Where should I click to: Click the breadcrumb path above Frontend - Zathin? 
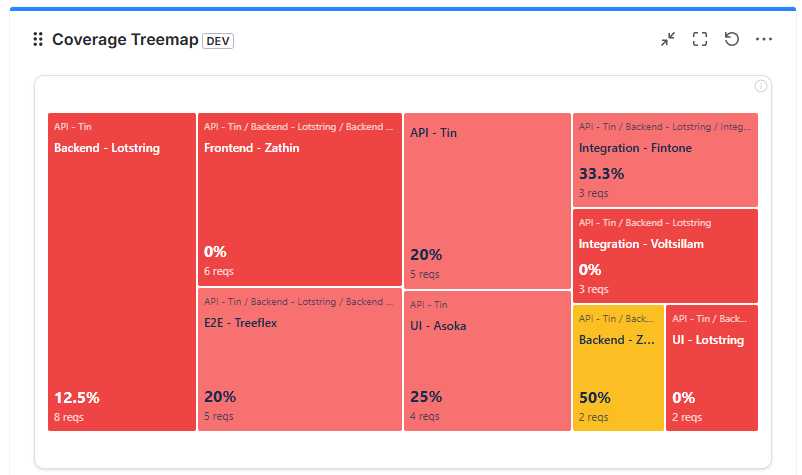pyautogui.click(x=299, y=128)
